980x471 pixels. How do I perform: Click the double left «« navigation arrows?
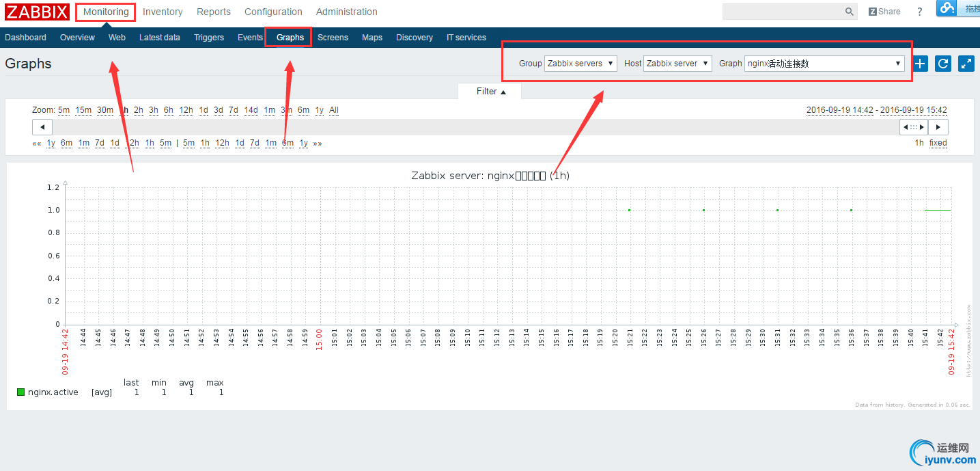37,144
